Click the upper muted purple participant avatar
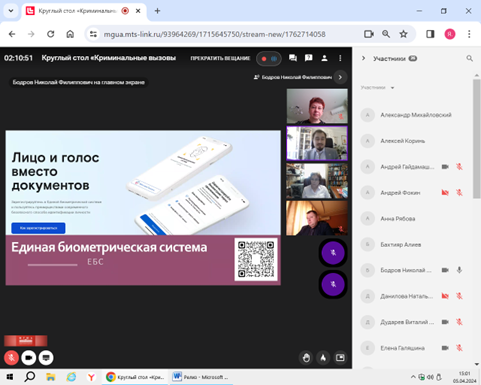 pos(333,253)
